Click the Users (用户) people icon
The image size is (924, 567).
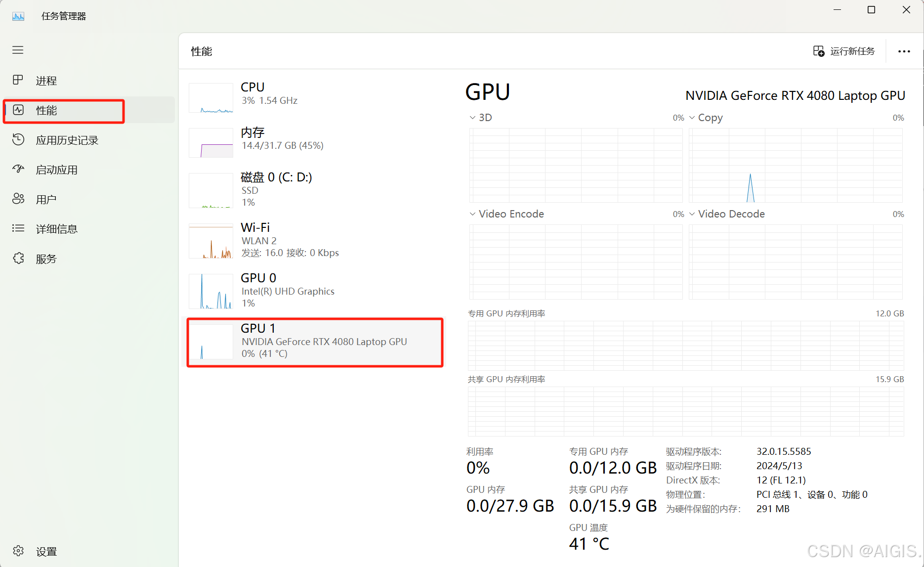18,199
